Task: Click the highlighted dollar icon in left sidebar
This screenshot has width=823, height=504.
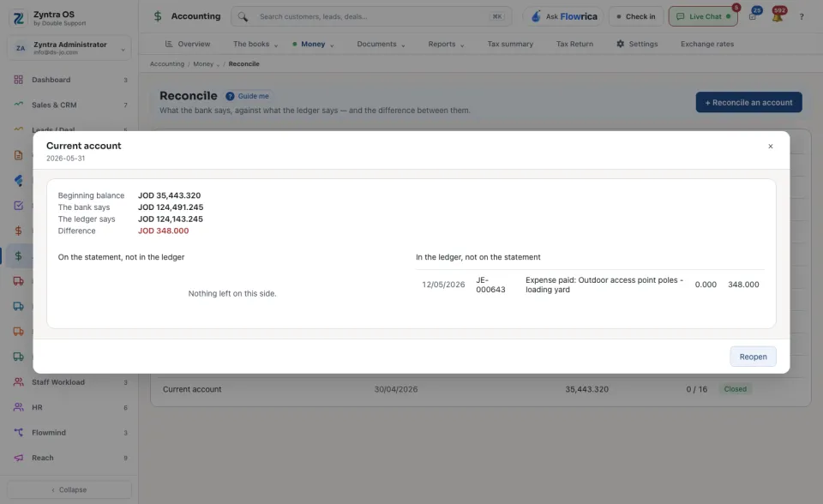Action: (18, 255)
